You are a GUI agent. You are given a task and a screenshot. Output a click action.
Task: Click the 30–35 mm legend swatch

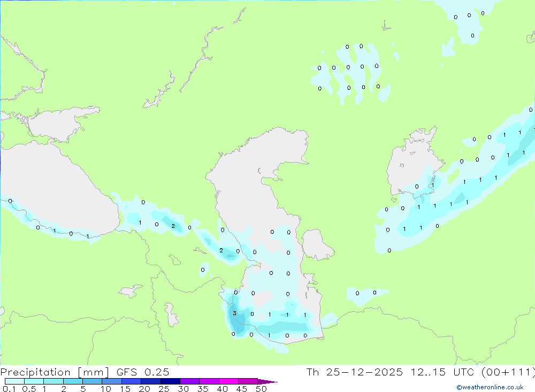tap(189, 381)
